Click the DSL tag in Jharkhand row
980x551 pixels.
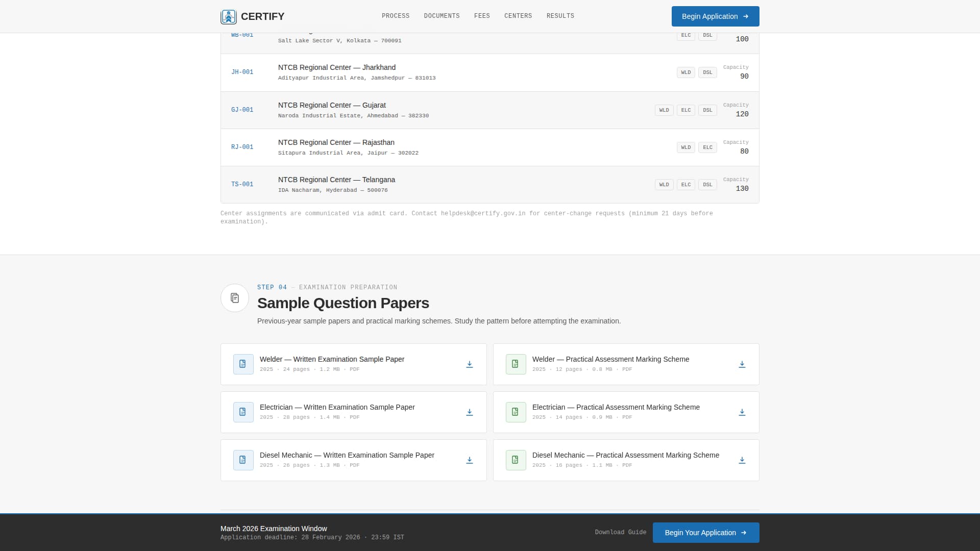(x=707, y=72)
